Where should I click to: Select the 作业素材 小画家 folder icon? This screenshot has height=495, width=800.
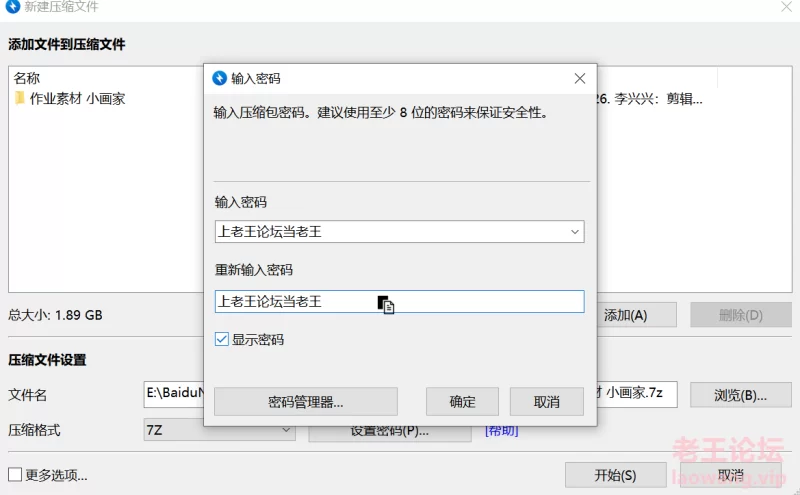click(19, 98)
